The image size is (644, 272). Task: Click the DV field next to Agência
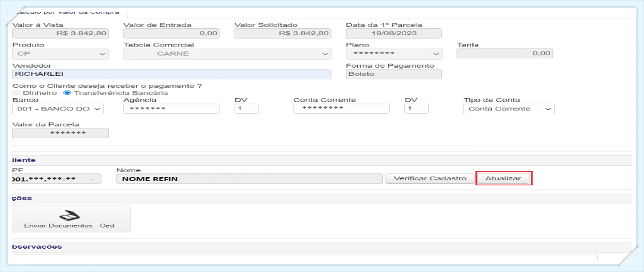pos(247,109)
